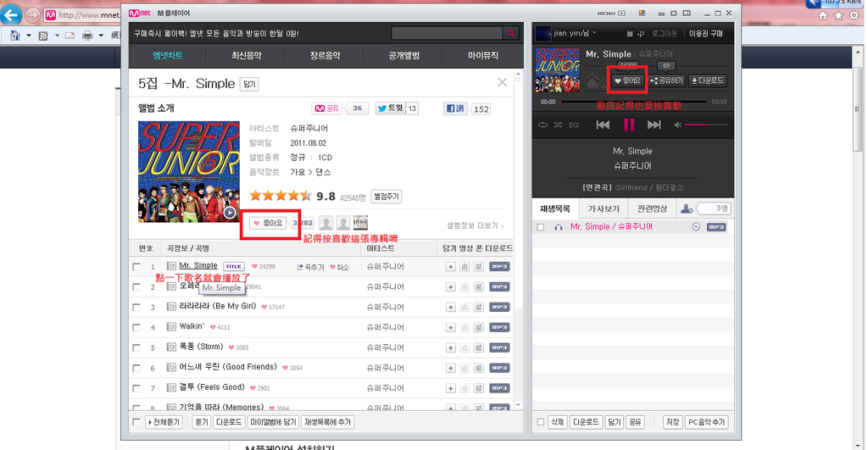Click the 취소 cancel like link

[x=339, y=267]
